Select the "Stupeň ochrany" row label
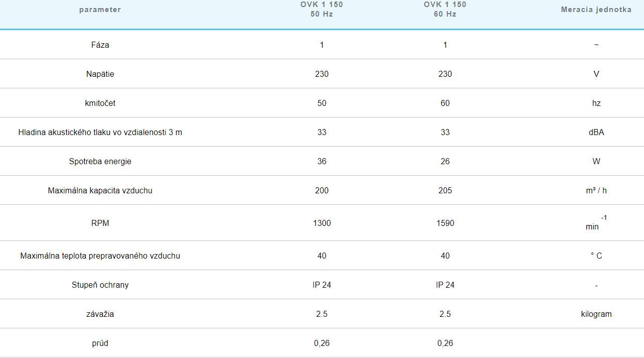Image resolution: width=644 pixels, height=358 pixels. [100, 285]
